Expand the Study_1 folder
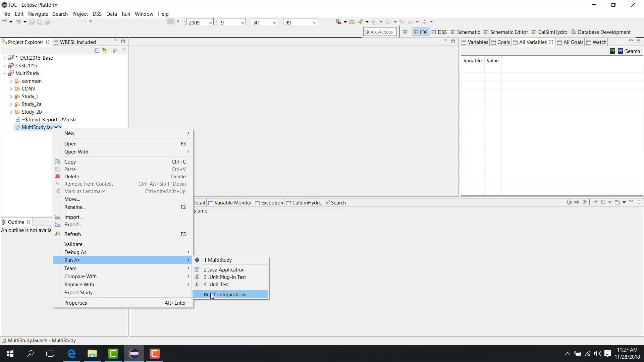The height and width of the screenshot is (362, 644). click(x=11, y=97)
